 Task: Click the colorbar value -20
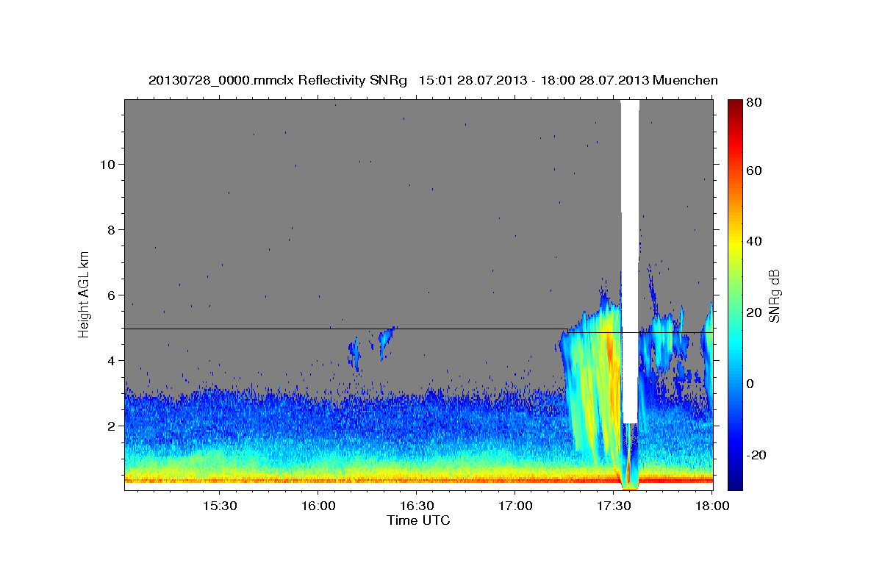758,455
